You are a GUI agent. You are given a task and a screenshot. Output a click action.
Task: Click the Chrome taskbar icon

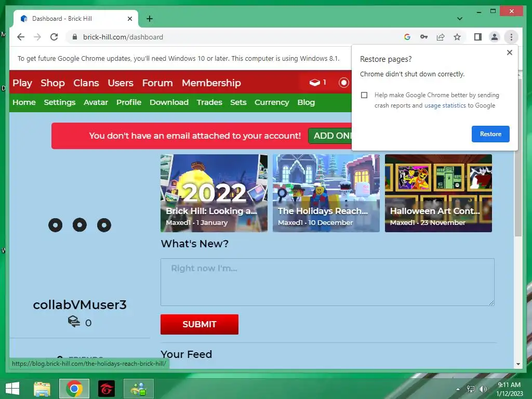click(74, 389)
